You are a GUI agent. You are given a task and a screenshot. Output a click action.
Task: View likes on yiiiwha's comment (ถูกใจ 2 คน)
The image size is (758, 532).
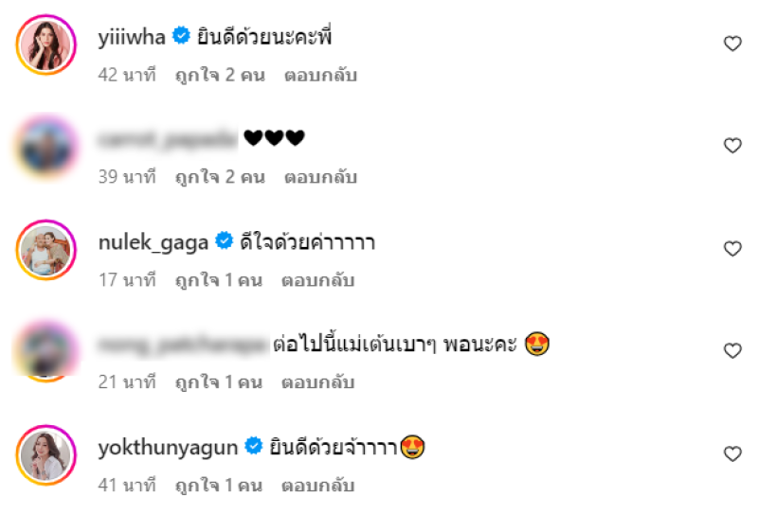click(x=220, y=76)
